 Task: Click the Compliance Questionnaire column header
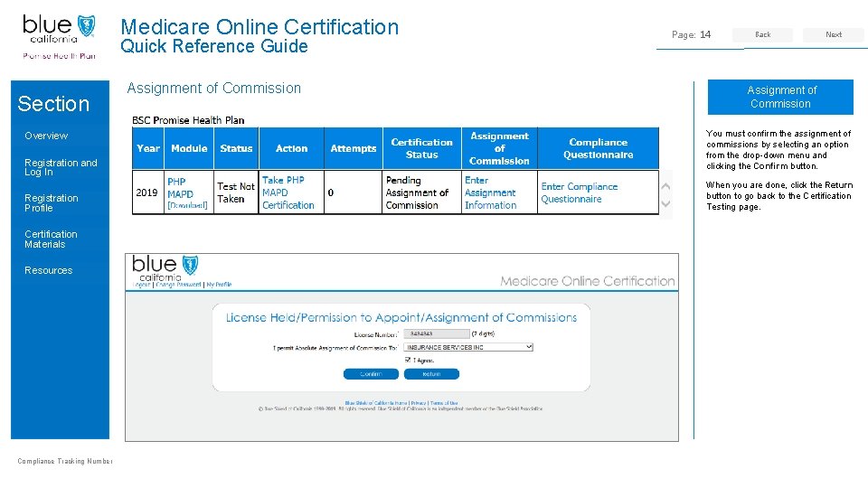coord(598,148)
